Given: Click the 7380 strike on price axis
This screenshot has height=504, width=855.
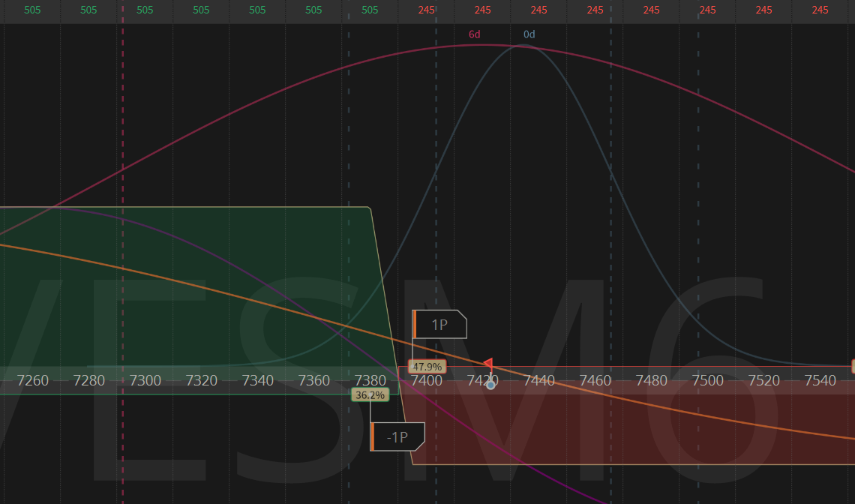Looking at the screenshot, I should [370, 380].
